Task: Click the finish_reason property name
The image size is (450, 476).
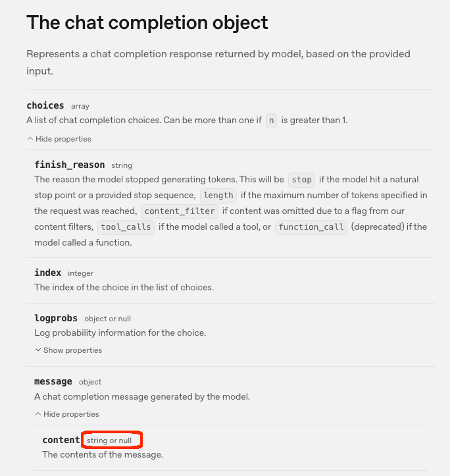Action: tap(70, 165)
